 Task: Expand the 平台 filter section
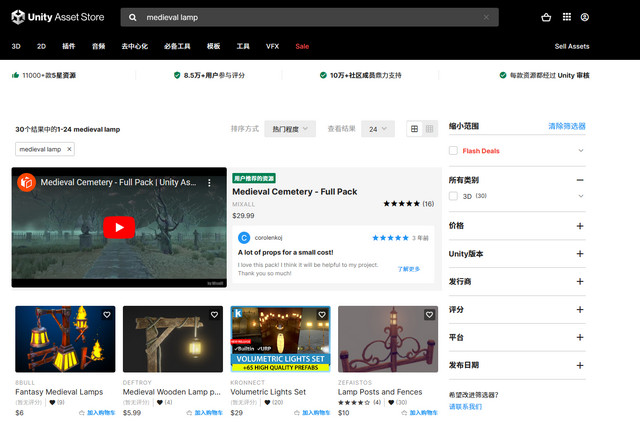[580, 337]
